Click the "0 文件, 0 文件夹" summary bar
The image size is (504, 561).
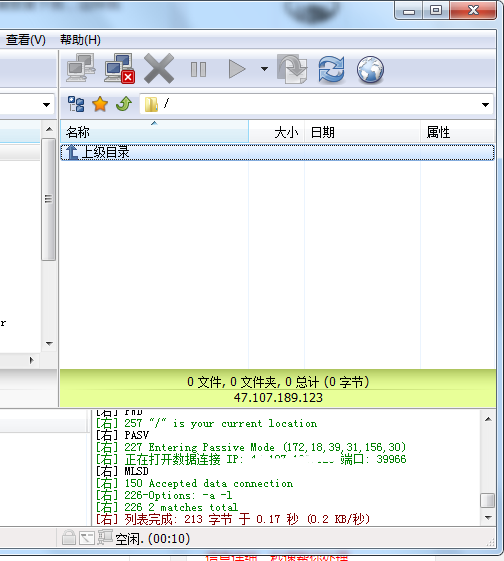[x=278, y=382]
